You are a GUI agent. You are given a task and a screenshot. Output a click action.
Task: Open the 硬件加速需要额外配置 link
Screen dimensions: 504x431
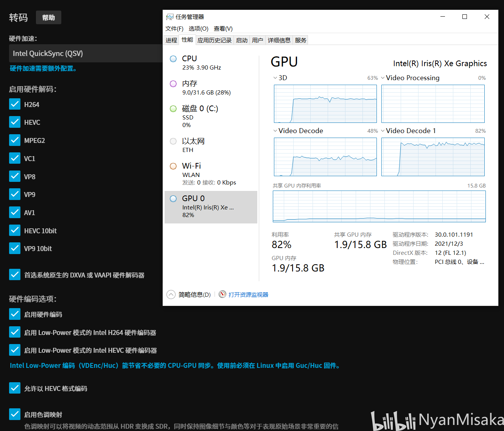coord(43,68)
